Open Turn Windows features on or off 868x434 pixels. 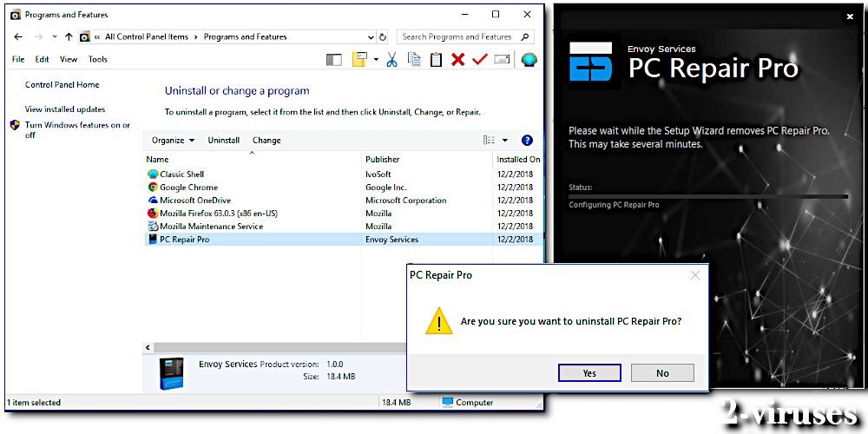77,130
